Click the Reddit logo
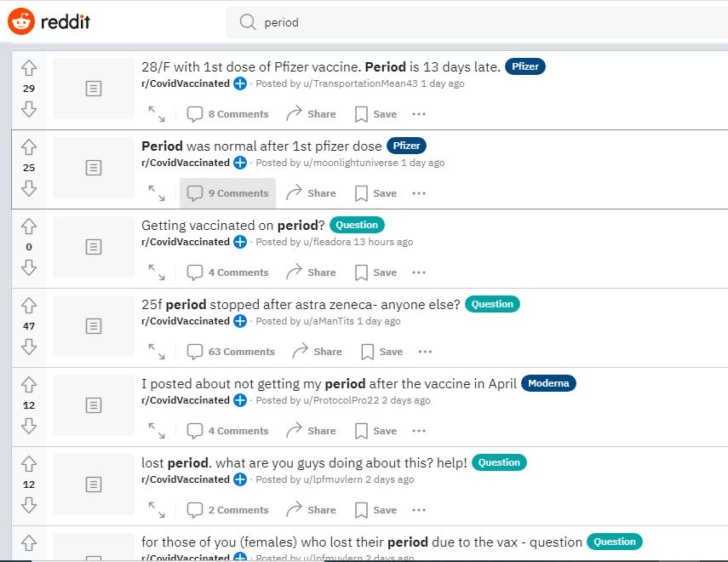The image size is (728, 562). [49, 23]
